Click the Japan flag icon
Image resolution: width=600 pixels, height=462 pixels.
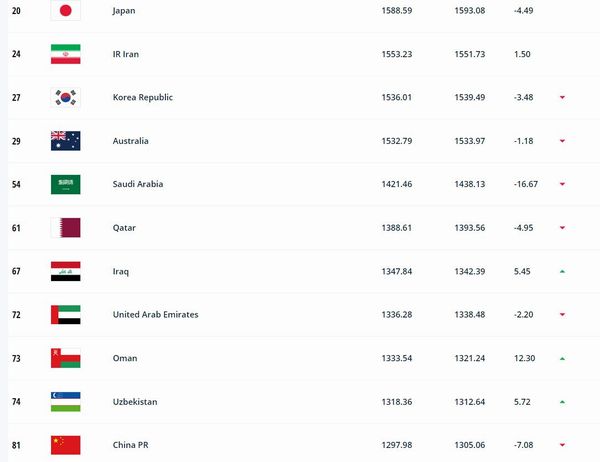tap(65, 12)
